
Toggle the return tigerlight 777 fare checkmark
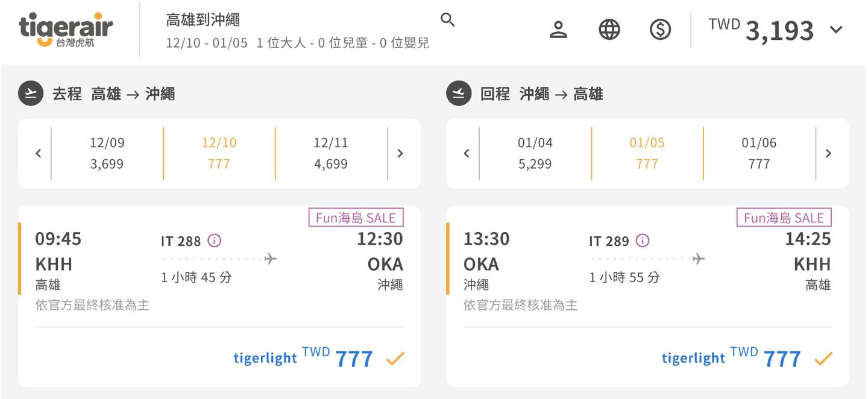823,359
